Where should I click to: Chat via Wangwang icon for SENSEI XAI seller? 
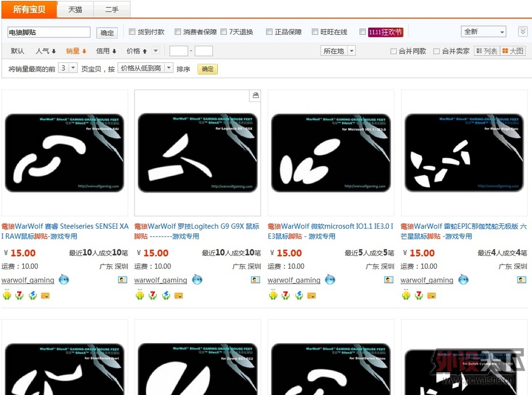[64, 280]
